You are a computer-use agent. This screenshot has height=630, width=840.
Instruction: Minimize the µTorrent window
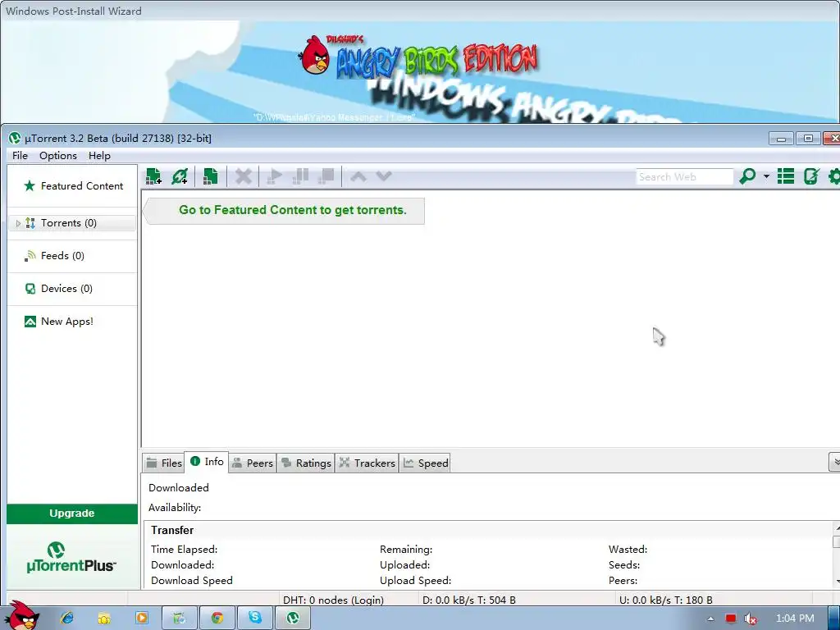coord(781,139)
